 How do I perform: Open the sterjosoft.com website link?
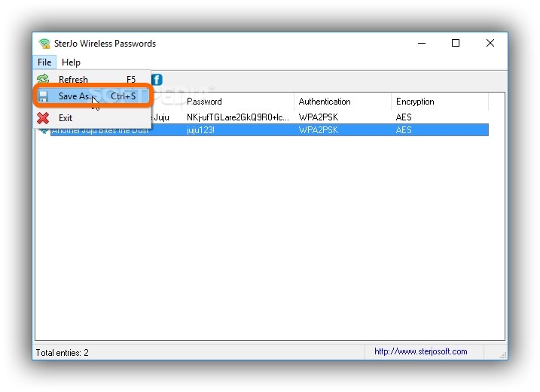(x=421, y=351)
